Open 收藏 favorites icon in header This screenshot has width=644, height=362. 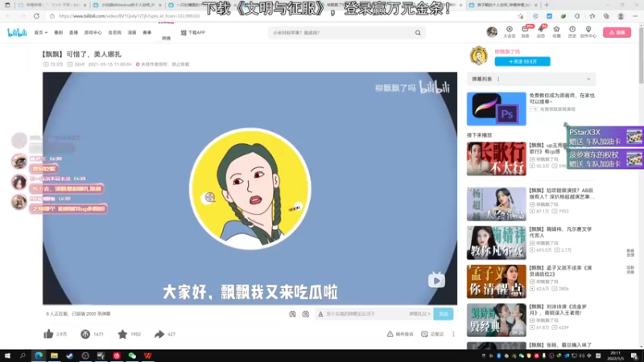556,32
